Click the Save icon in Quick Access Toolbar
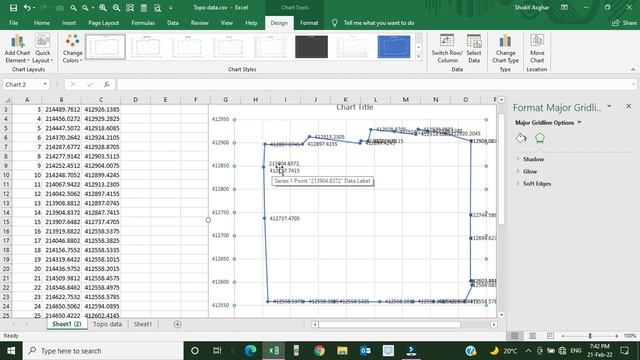640x360 pixels. point(13,8)
